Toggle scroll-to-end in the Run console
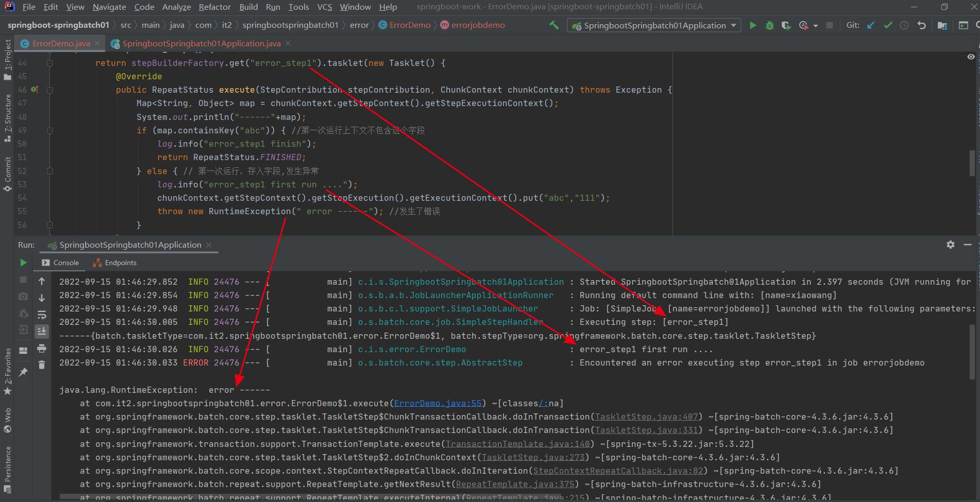Screen dimensions: 980x502 (42, 332)
